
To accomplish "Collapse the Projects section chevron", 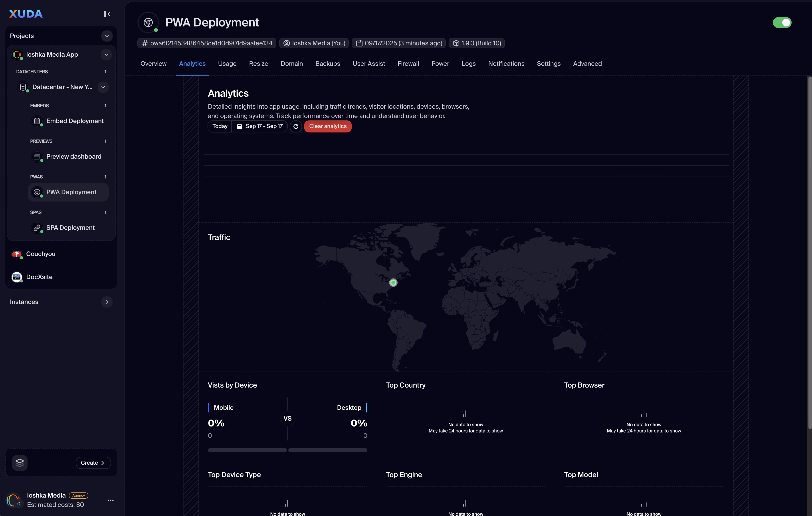I will point(107,36).
